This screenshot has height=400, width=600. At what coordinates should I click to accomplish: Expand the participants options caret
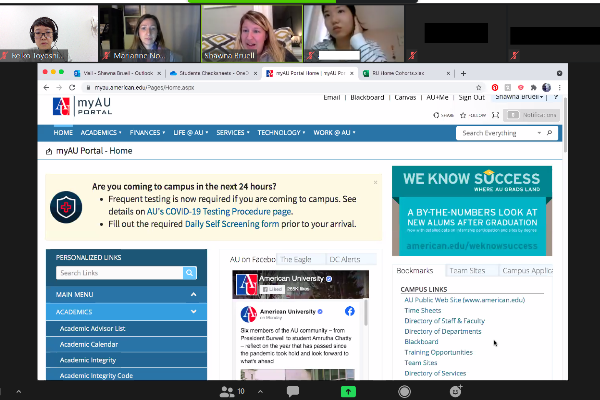(260, 391)
